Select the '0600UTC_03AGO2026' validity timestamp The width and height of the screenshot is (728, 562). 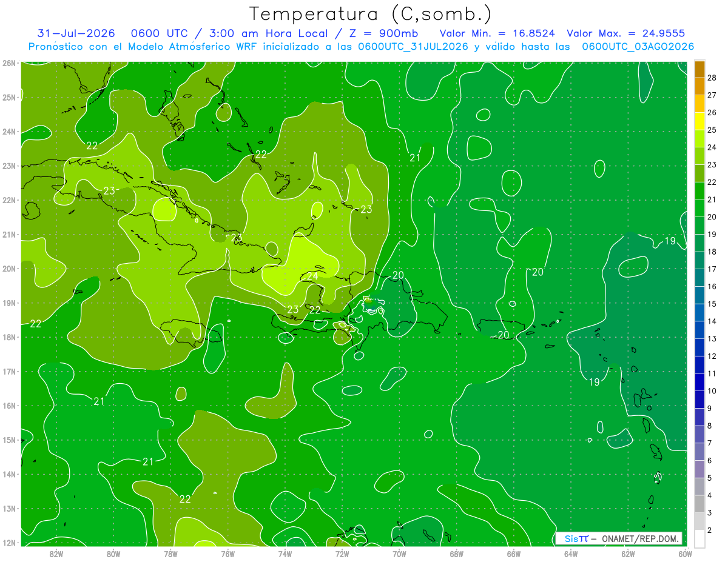(x=638, y=47)
